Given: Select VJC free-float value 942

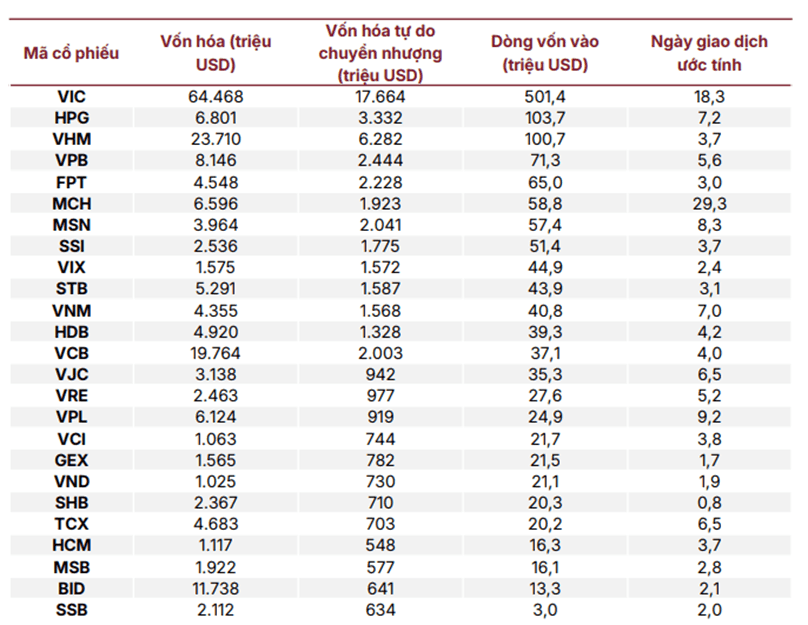Looking at the screenshot, I should (380, 375).
